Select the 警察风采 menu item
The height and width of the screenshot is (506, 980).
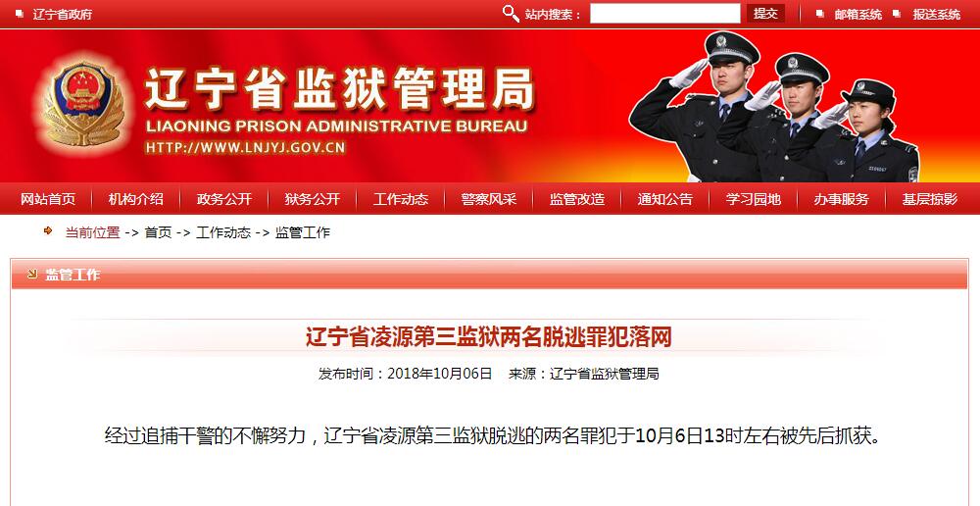[x=489, y=199]
